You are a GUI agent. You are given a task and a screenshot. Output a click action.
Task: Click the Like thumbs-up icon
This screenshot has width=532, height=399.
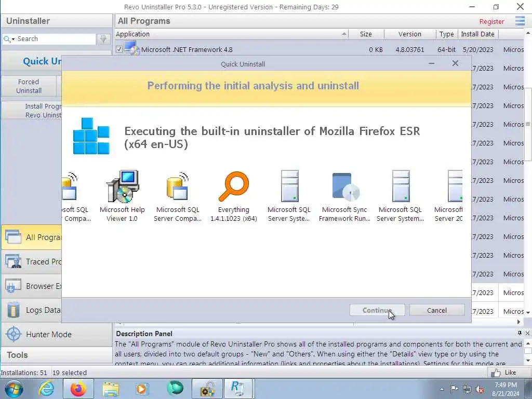pyautogui.click(x=495, y=373)
